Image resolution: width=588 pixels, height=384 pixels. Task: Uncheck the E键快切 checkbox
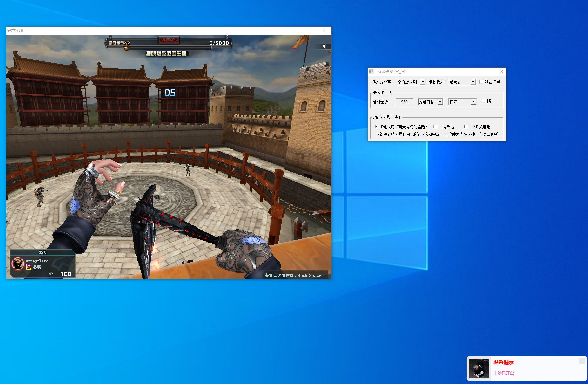tap(377, 127)
